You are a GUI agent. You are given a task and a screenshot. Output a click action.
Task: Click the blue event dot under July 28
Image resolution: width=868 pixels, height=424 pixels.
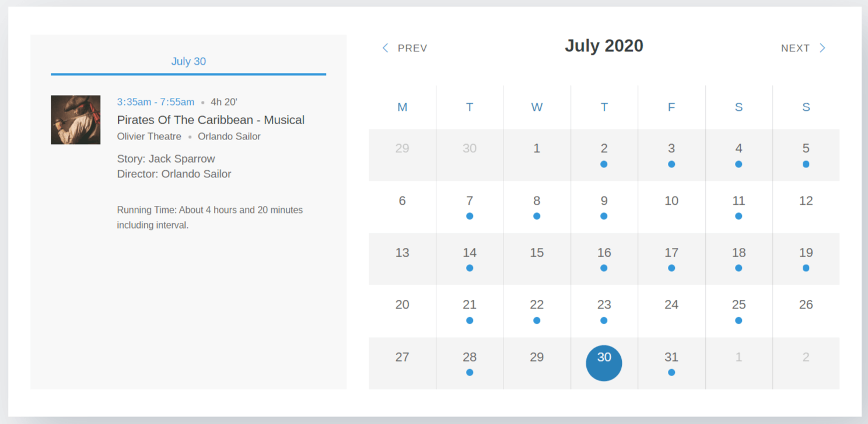(x=470, y=372)
